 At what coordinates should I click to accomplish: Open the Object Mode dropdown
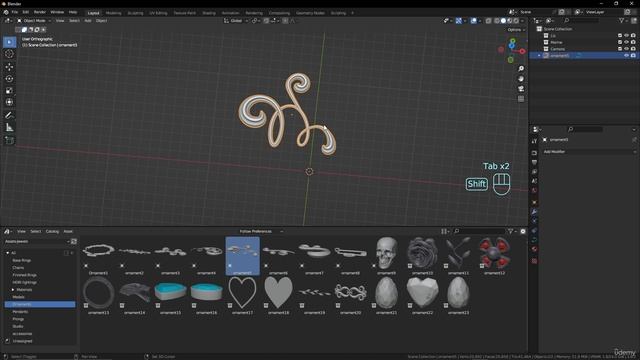34,21
